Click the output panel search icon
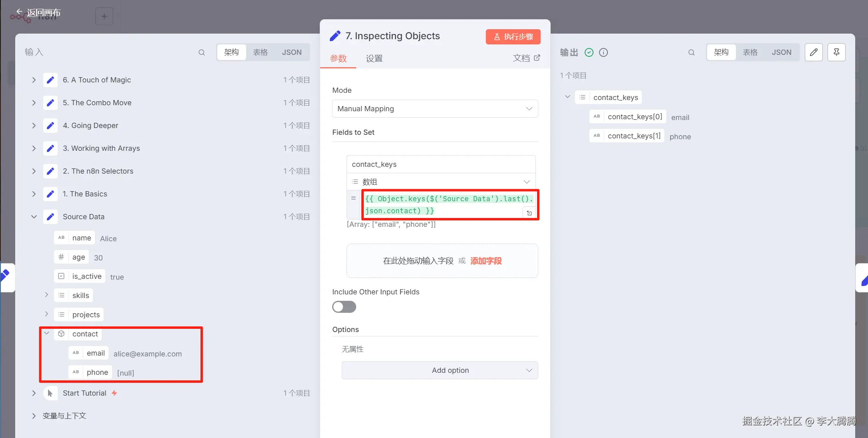 point(691,52)
